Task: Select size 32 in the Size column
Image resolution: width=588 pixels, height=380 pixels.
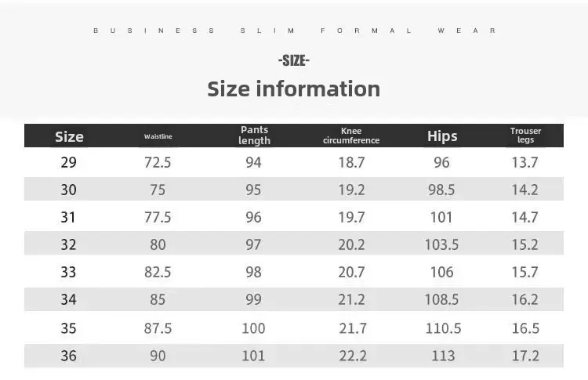Action: (69, 244)
